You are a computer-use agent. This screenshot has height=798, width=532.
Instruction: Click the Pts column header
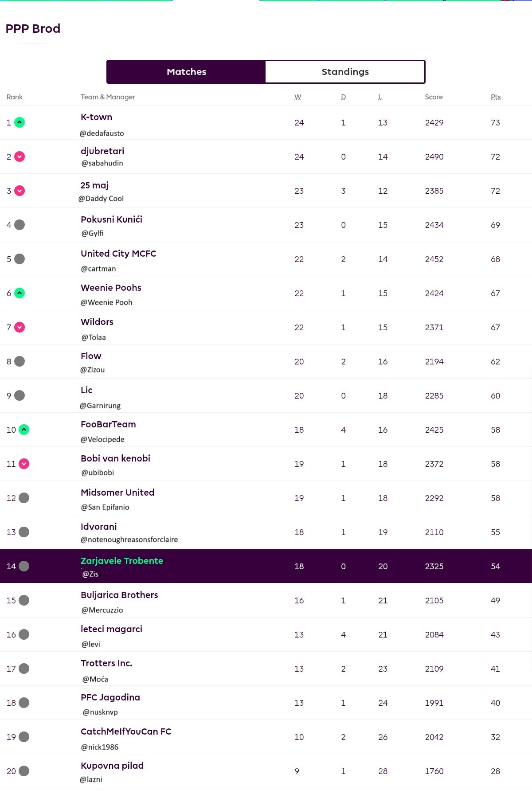tap(496, 97)
